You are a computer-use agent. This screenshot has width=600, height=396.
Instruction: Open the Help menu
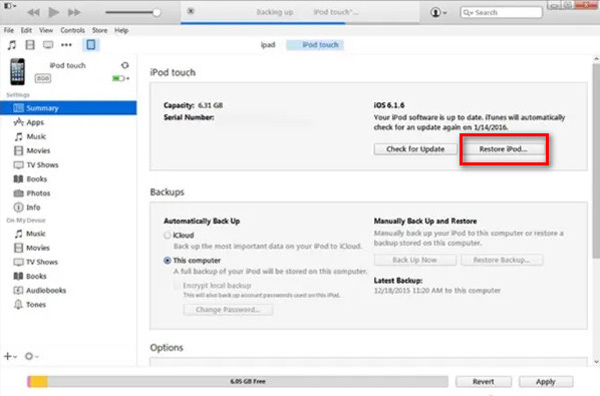(121, 30)
